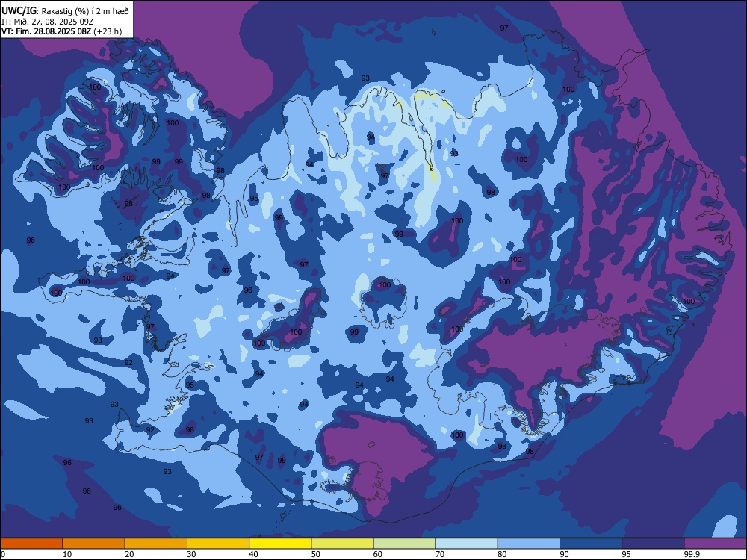Screen dimensions: 747x560
Task: Click the '10' label on the legend scale
Action: coord(67,554)
